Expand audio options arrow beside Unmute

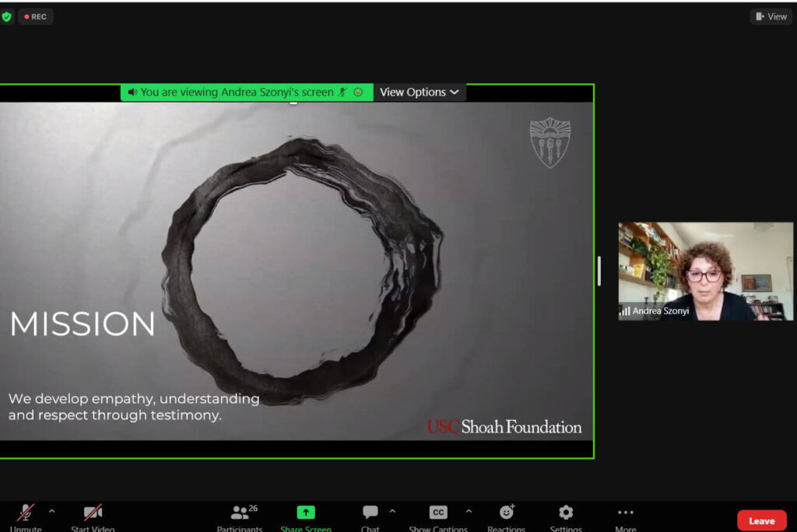tap(52, 511)
